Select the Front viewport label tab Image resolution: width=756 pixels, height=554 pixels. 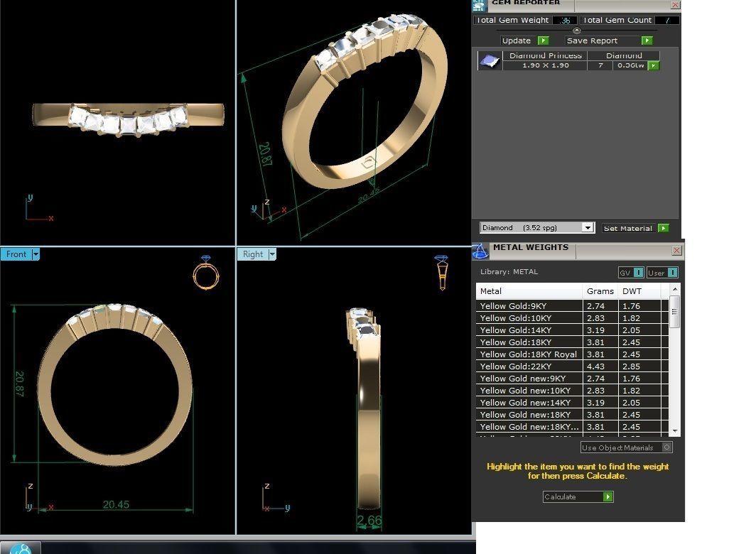(x=16, y=254)
